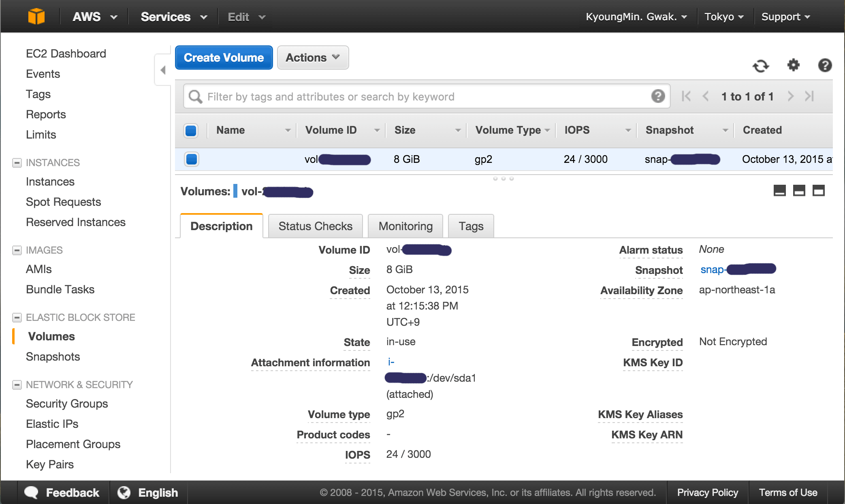Toggle checkbox for the 8 GiB volume row
The image size is (845, 504).
click(x=191, y=159)
